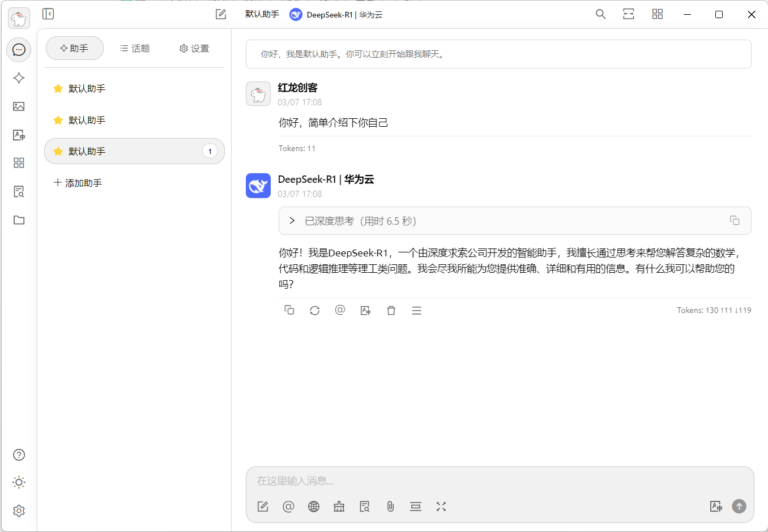Viewport: 768px width, 532px height.
Task: Delete the reply with trash icon
Action: point(391,310)
